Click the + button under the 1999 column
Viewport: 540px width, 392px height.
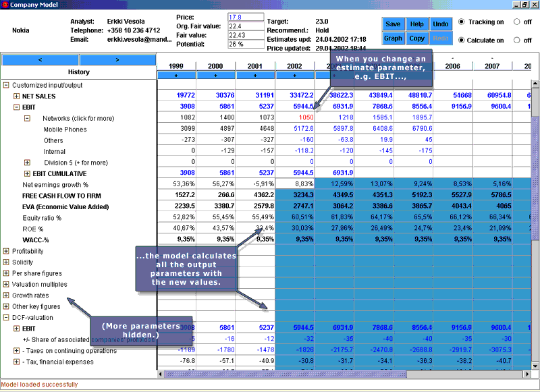176,75
